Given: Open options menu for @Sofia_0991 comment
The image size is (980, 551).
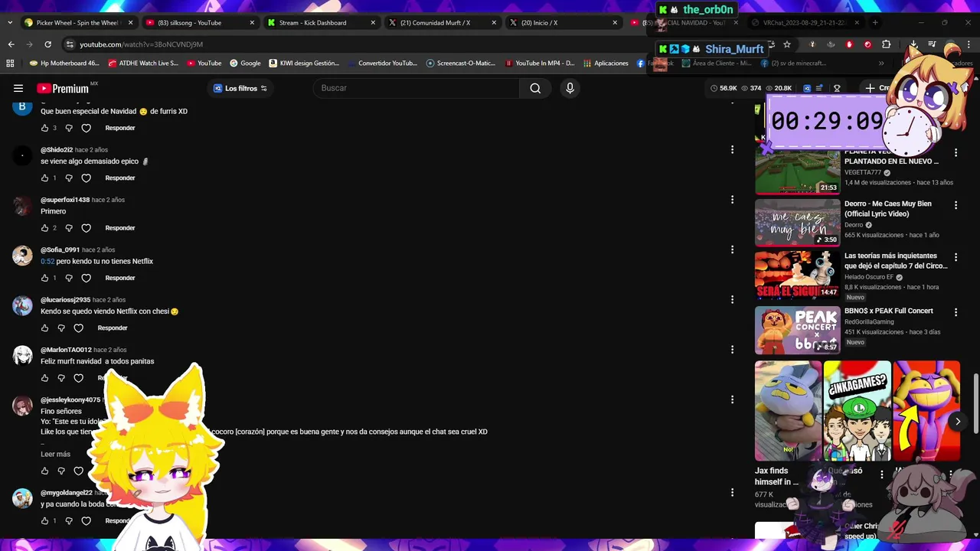Looking at the screenshot, I should 732,249.
